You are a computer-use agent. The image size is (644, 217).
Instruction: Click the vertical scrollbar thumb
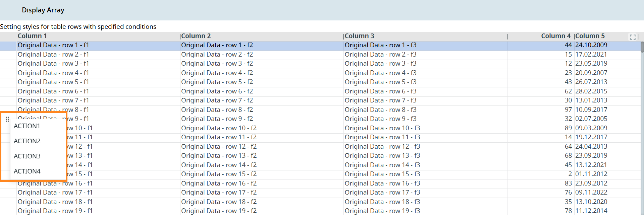coord(642,47)
